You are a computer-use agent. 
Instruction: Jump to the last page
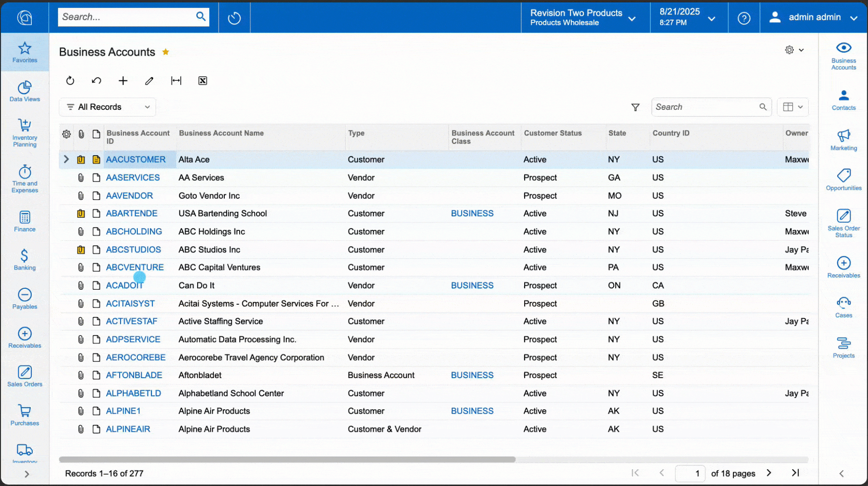tap(795, 473)
